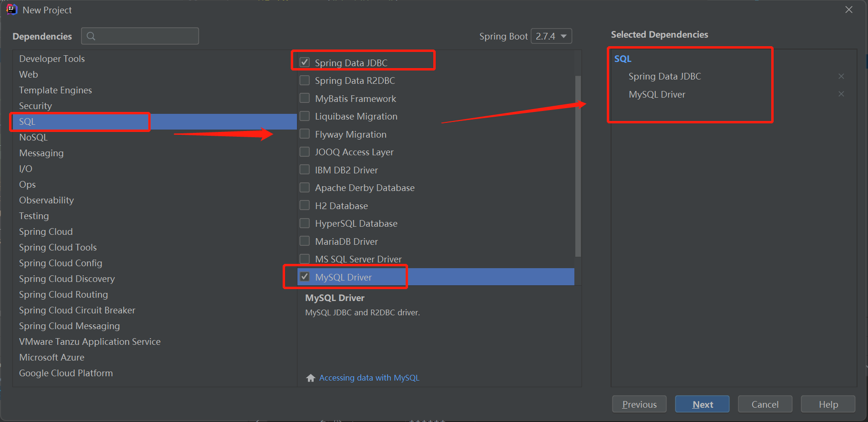Tick Apache Derby Database checkbox
The height and width of the screenshot is (422, 868).
305,187
